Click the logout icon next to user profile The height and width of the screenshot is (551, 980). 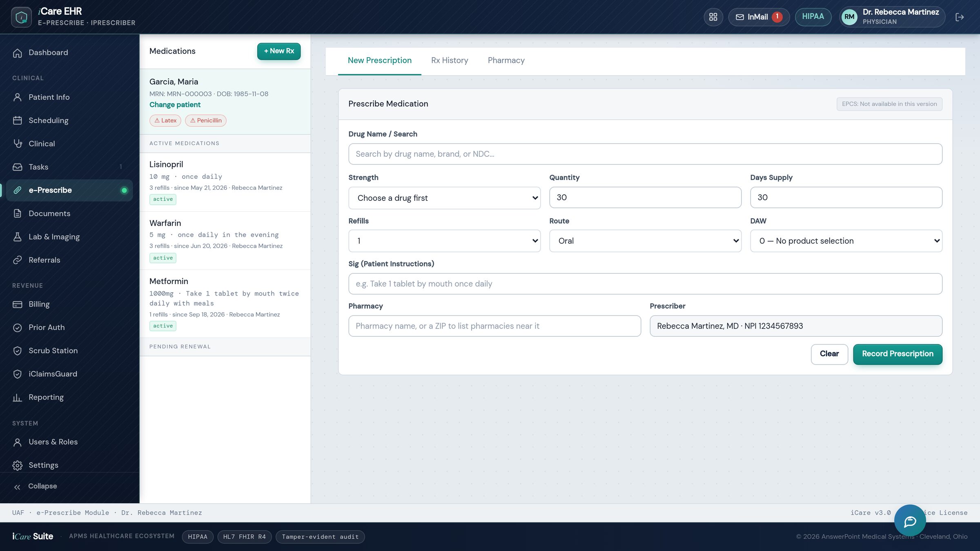(960, 17)
